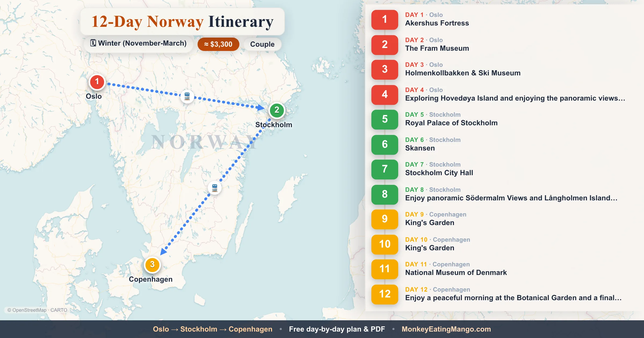Click the Oslo → Stockholm → Copenhagen footer route
Viewport: 644px width, 338px height.
pyautogui.click(x=213, y=329)
